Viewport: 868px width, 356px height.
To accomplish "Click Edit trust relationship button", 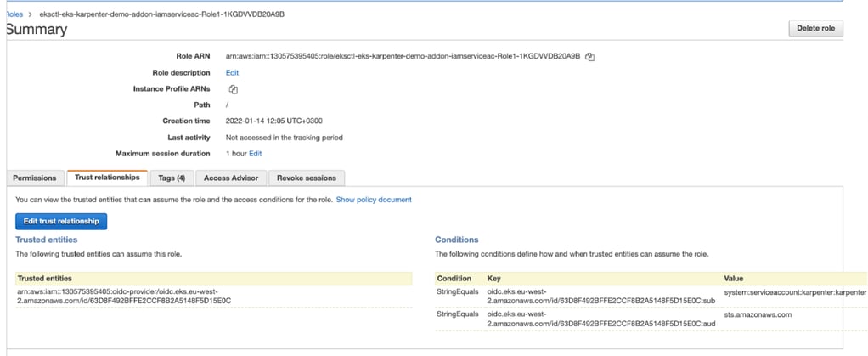I will (x=61, y=221).
